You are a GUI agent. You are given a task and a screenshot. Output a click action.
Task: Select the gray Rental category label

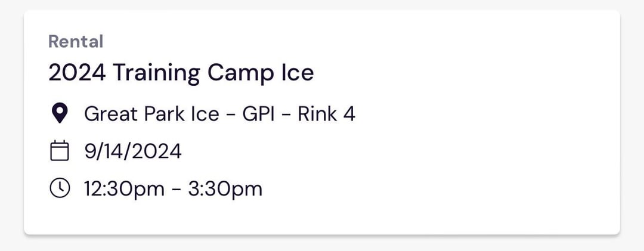pos(76,42)
